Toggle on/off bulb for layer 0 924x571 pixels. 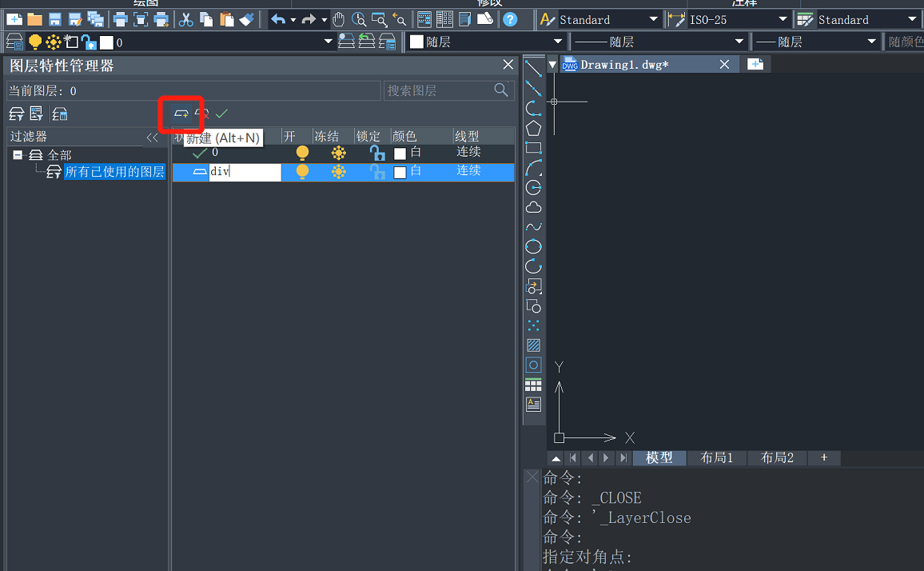coord(302,152)
